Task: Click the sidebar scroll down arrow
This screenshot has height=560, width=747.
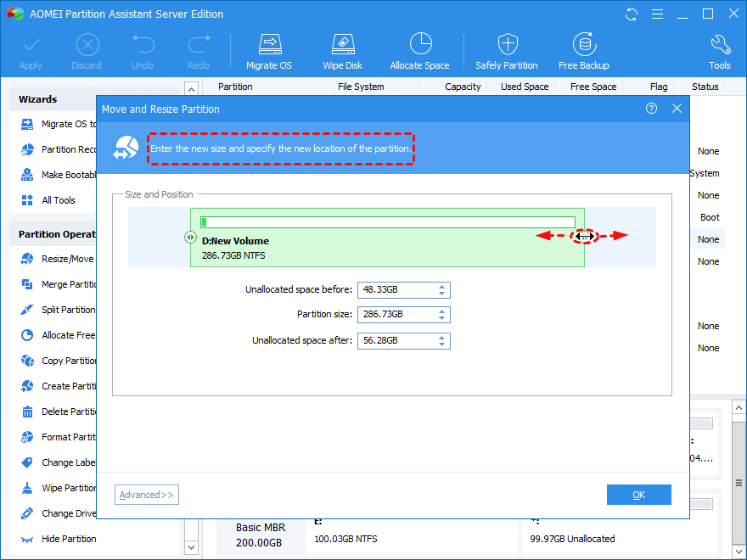Action: (191, 547)
